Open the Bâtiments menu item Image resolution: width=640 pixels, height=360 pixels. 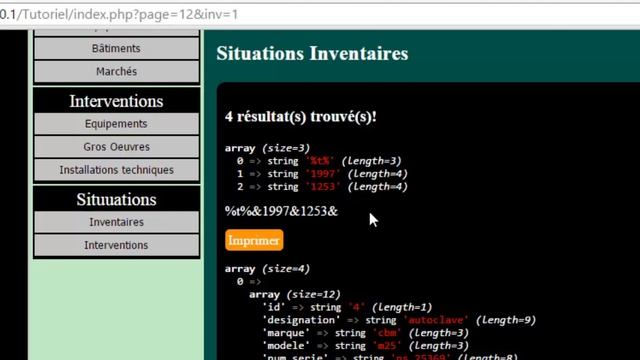pos(116,49)
